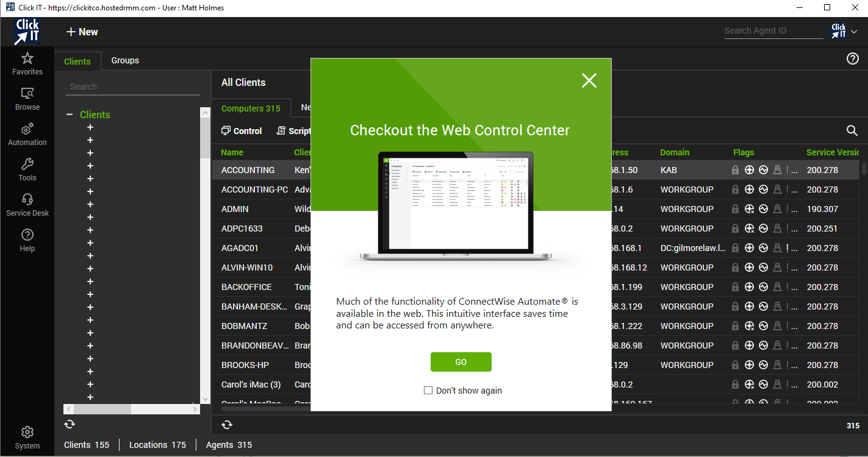This screenshot has width=868, height=457.
Task: Click the lock flag icon in the Carol's iMac (3) row
Action: pos(736,384)
